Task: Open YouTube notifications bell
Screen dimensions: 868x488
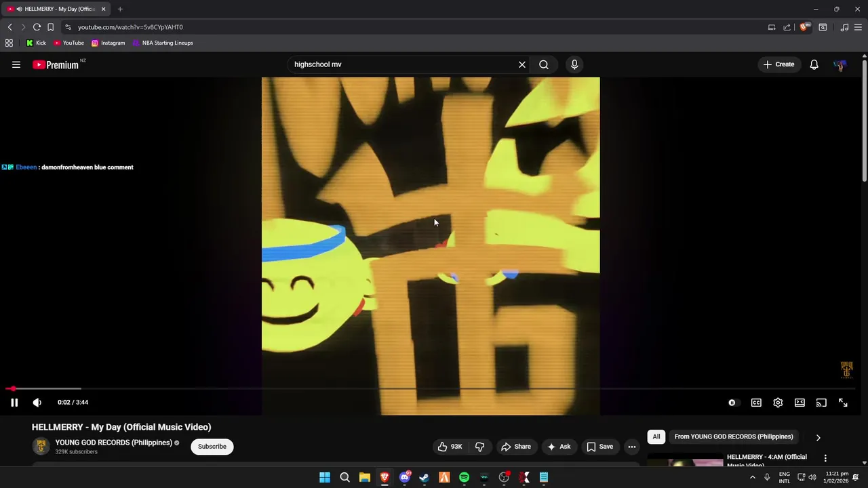Action: 814,64
